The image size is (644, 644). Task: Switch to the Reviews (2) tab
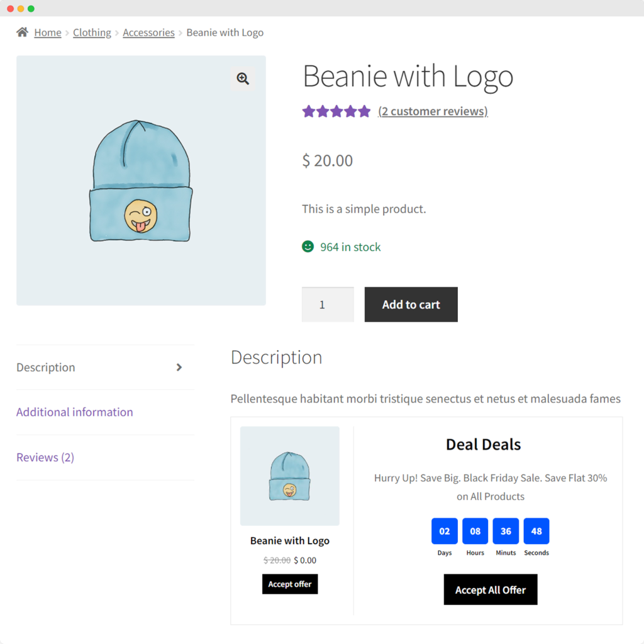pyautogui.click(x=45, y=457)
